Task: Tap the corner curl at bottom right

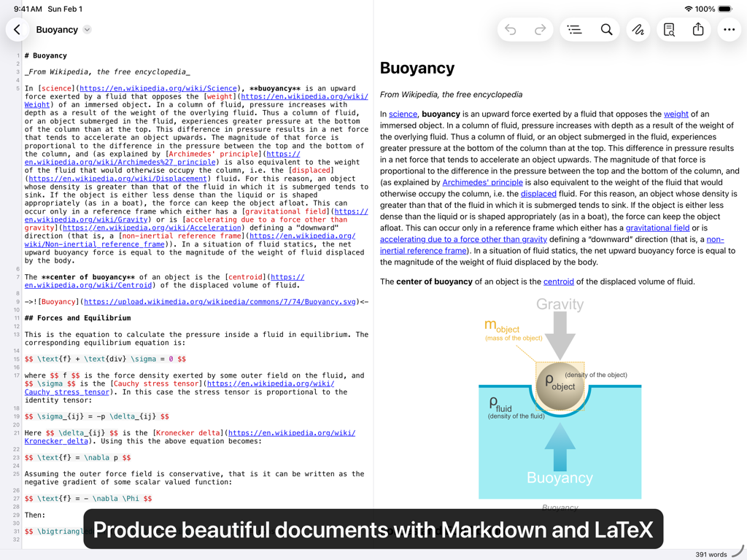Action: pyautogui.click(x=738, y=551)
